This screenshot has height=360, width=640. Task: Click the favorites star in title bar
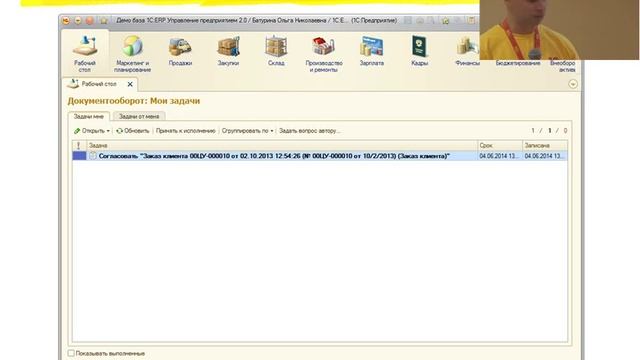(x=104, y=20)
